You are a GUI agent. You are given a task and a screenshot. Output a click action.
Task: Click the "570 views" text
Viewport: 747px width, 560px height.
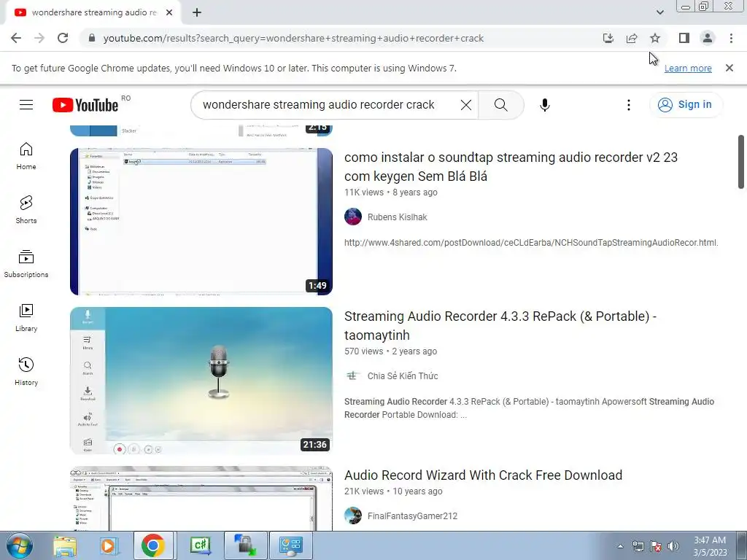coord(364,351)
